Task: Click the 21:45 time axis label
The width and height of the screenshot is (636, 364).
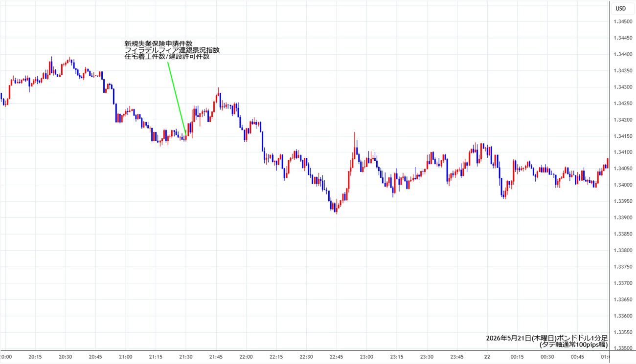Action: 216,357
